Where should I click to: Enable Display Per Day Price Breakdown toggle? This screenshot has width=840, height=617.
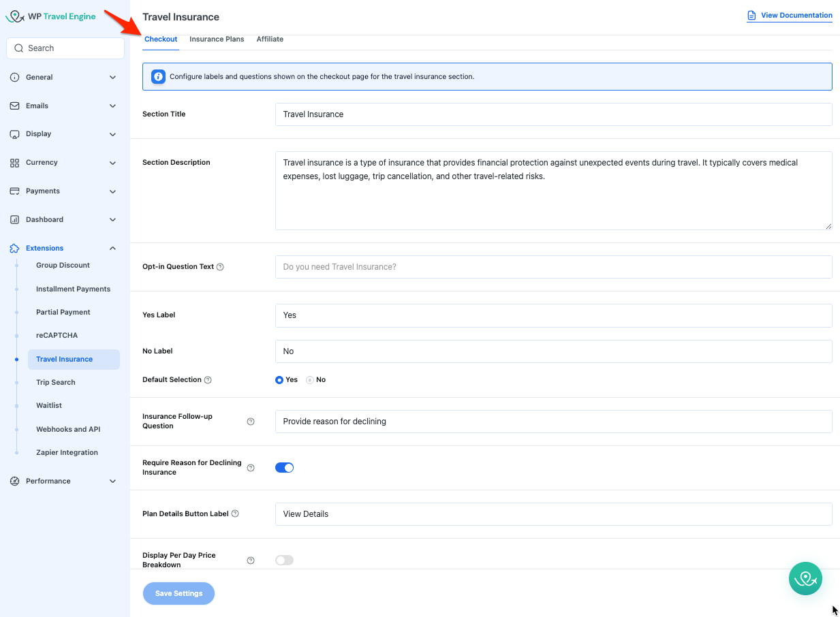284,560
